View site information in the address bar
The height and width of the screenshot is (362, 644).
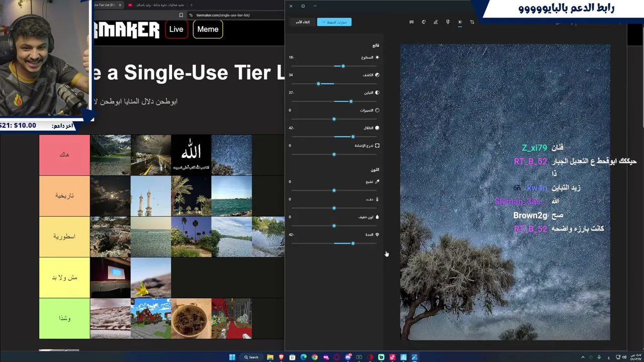(x=191, y=15)
